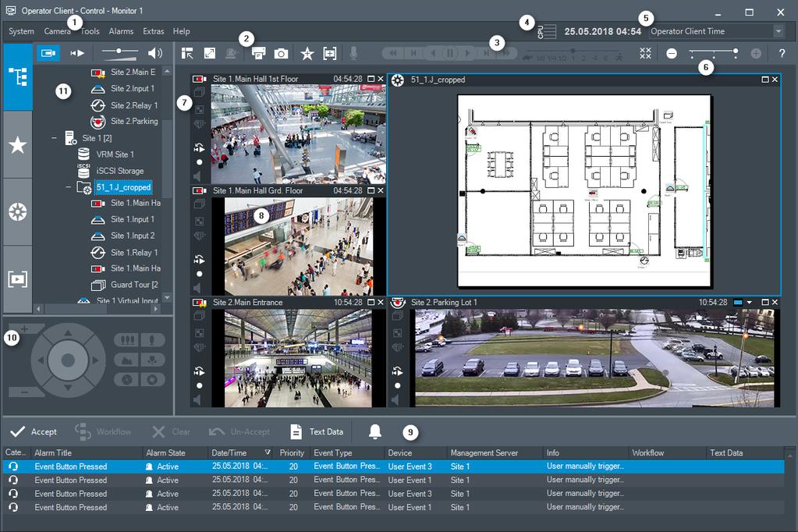Switch to Live Mode camera button

click(48, 53)
